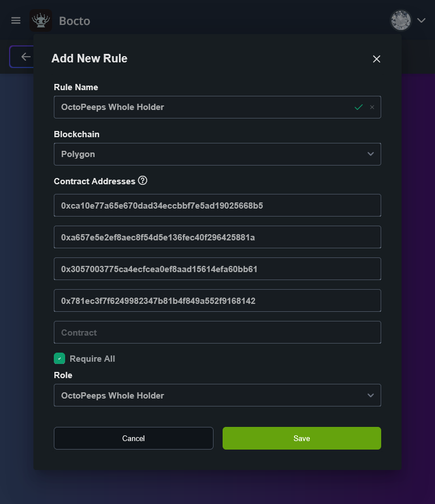
Task: Clear the Rule Name with the x icon
Action: [372, 107]
